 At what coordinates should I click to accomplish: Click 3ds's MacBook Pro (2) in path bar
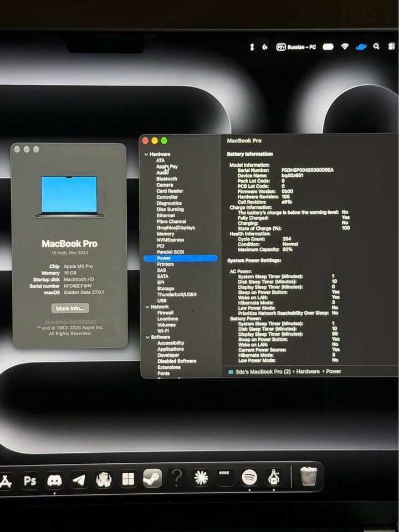pos(263,371)
